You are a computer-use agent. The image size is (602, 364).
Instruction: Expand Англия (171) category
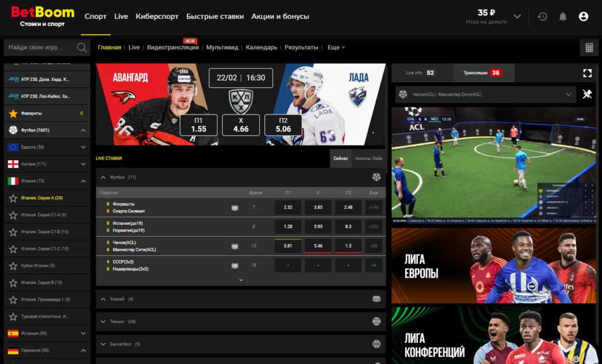(x=83, y=164)
